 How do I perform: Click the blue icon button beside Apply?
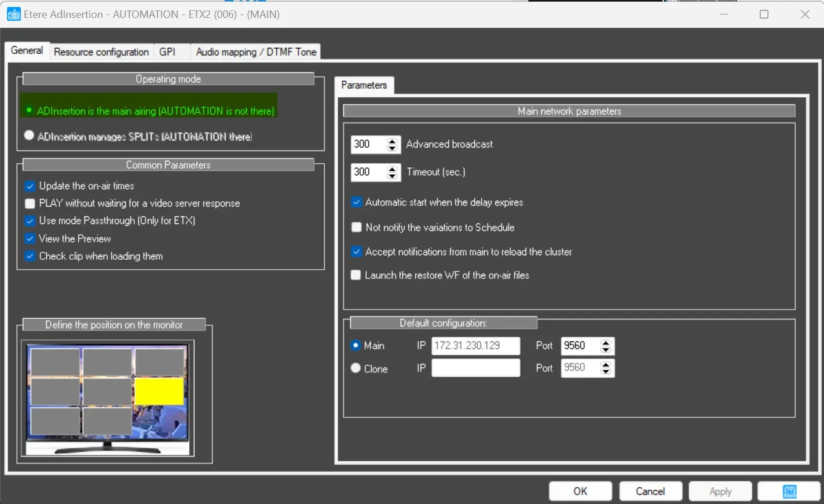coord(789,491)
